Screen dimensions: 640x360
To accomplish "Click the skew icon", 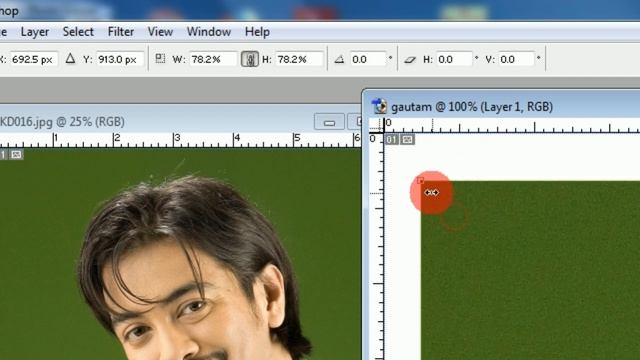I will tap(410, 60).
